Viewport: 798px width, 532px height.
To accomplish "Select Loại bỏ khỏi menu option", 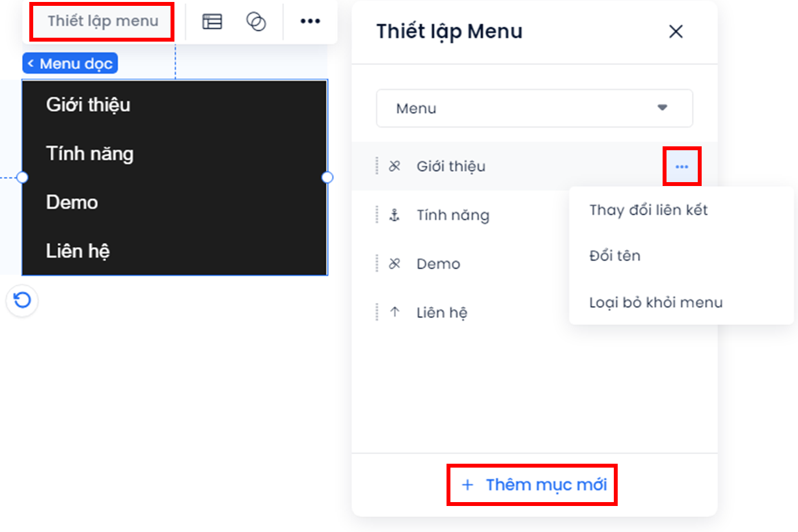I will point(656,302).
